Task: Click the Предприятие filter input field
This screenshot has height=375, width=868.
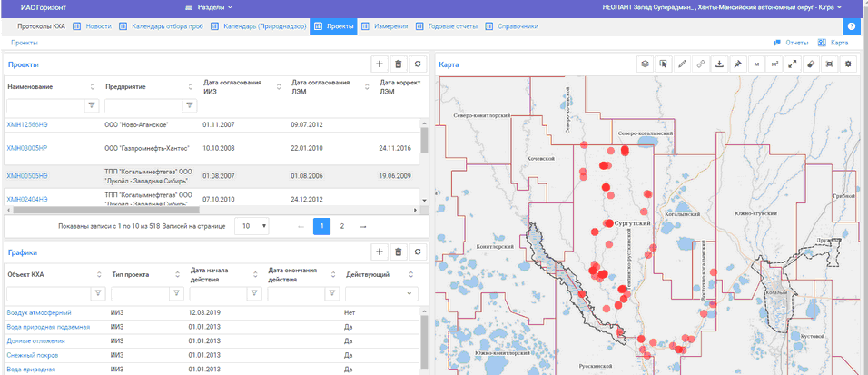Action: [x=142, y=105]
